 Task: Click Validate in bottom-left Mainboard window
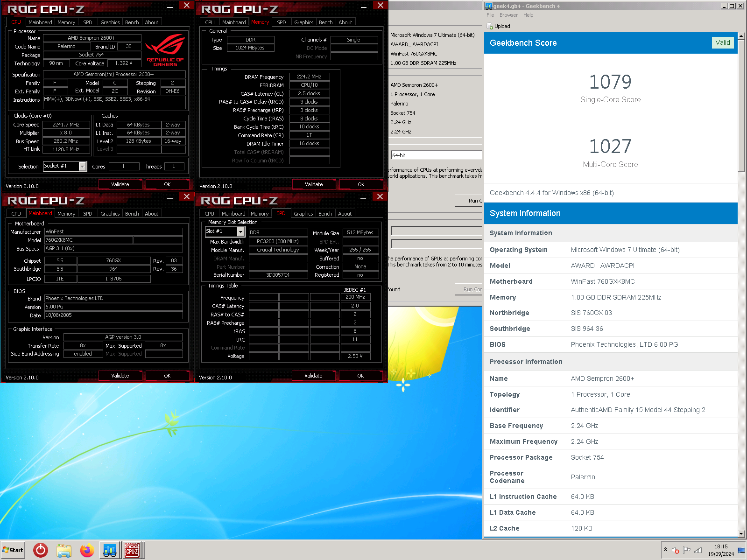tap(120, 376)
